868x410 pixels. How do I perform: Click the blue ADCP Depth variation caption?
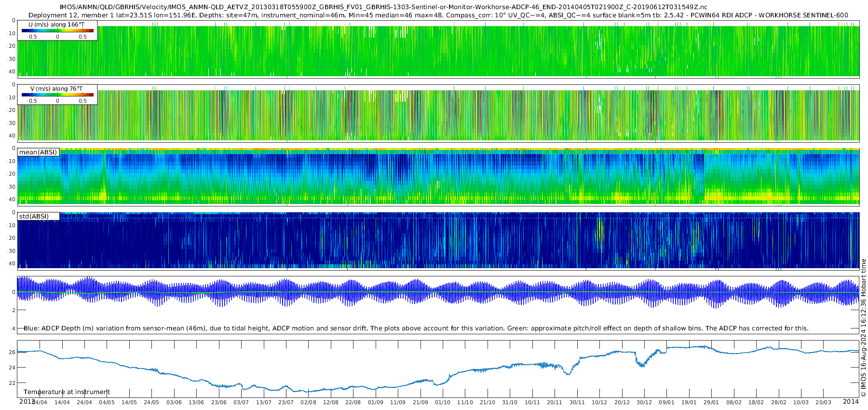pyautogui.click(x=416, y=328)
